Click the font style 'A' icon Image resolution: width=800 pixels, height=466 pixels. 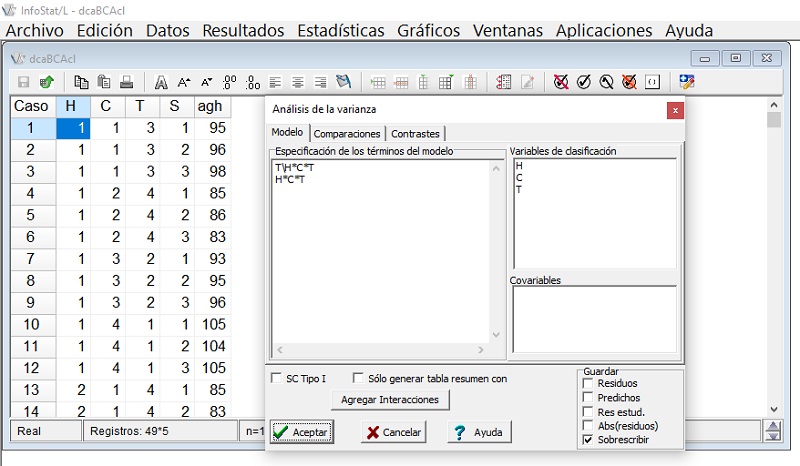[160, 82]
